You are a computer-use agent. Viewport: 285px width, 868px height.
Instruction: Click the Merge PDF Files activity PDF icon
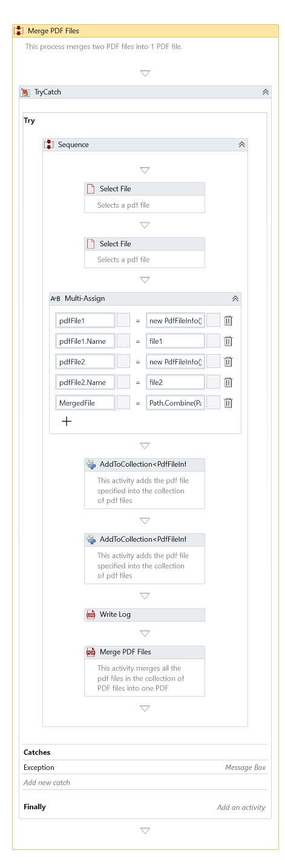pos(91,652)
